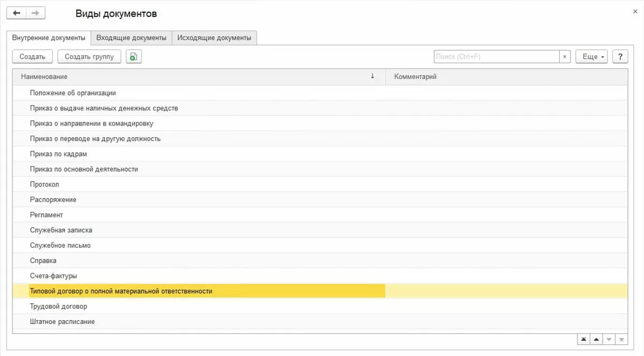The image size is (644, 356).
Task: Go back with the left arrow button
Action: 16,13
